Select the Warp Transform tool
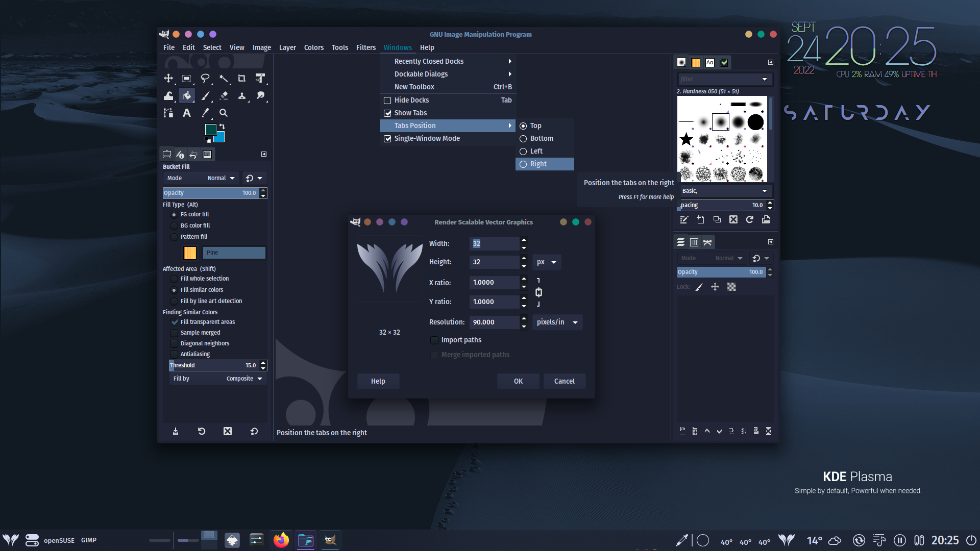Screen dimensions: 980x551 pyautogui.click(x=168, y=95)
